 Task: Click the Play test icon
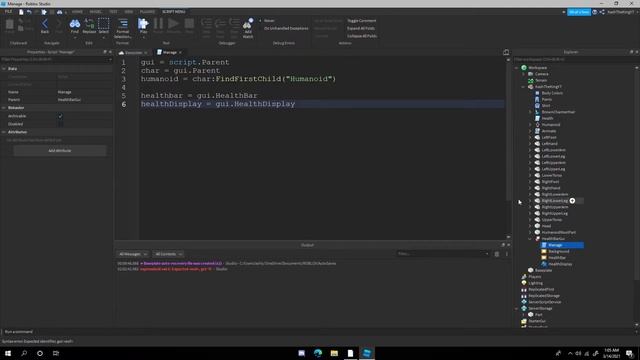click(143, 24)
